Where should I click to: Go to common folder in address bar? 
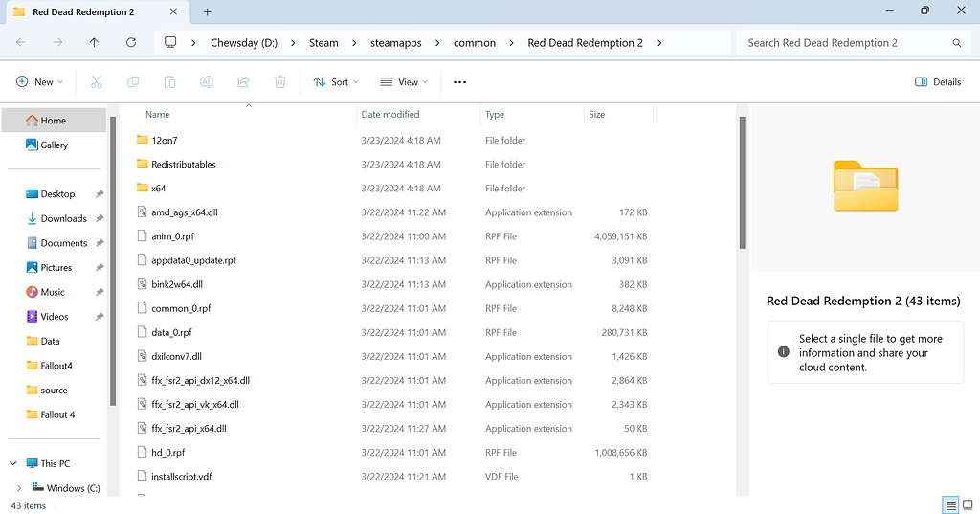click(x=475, y=42)
